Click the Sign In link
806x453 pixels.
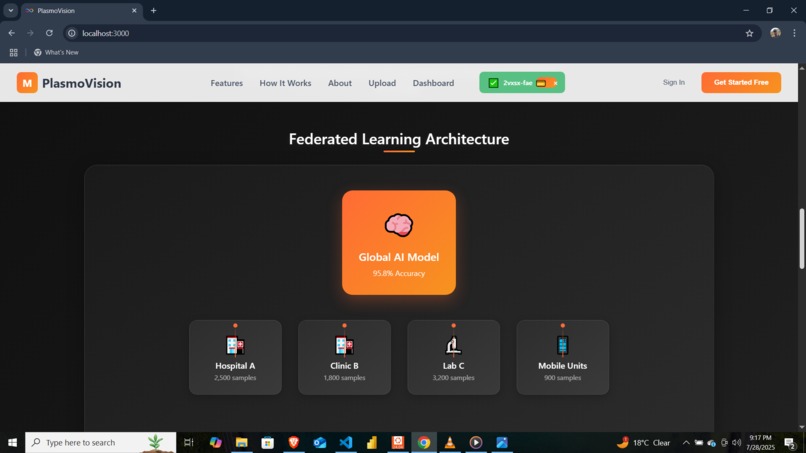click(x=673, y=82)
